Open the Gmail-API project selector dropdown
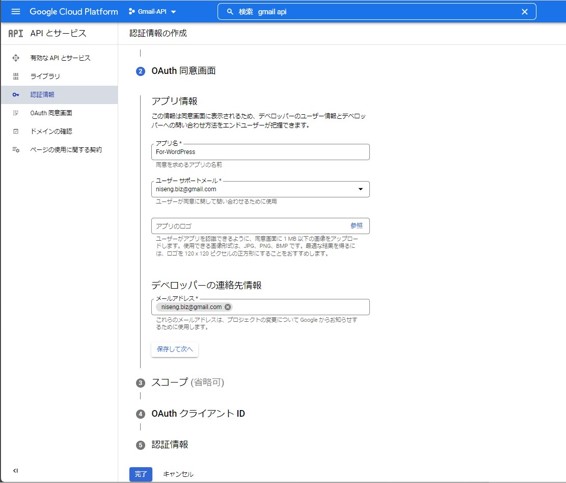Viewport: 566px width, 483px height. coord(152,12)
